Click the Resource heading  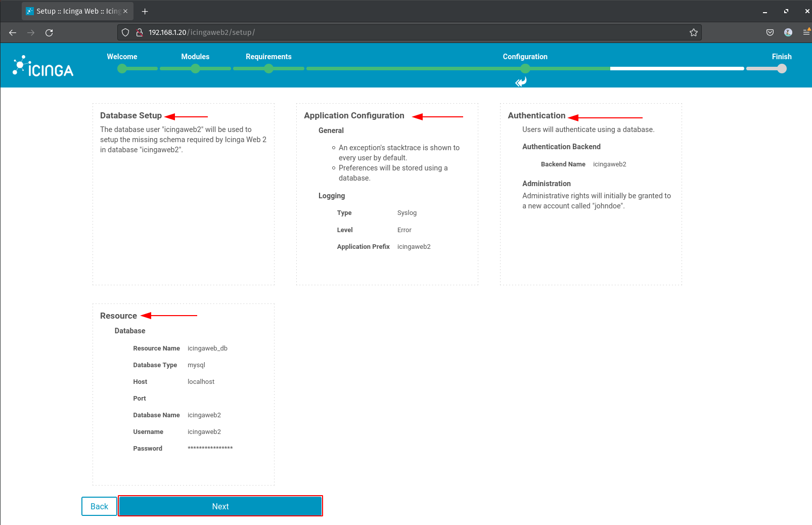118,316
